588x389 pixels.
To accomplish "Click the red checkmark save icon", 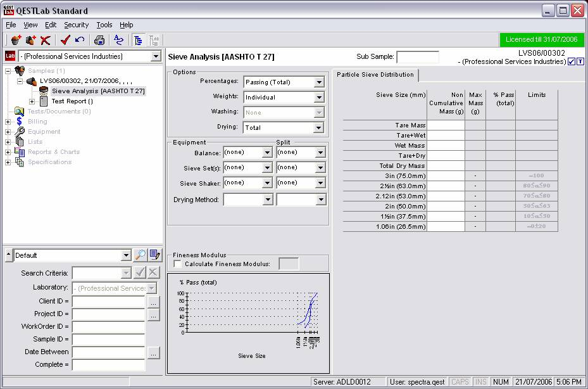I will (65, 40).
